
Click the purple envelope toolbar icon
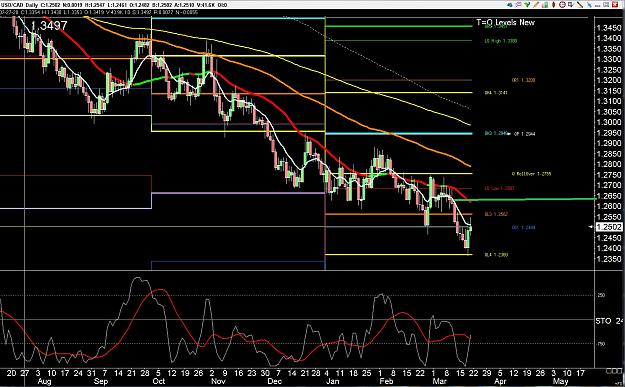[x=518, y=4]
